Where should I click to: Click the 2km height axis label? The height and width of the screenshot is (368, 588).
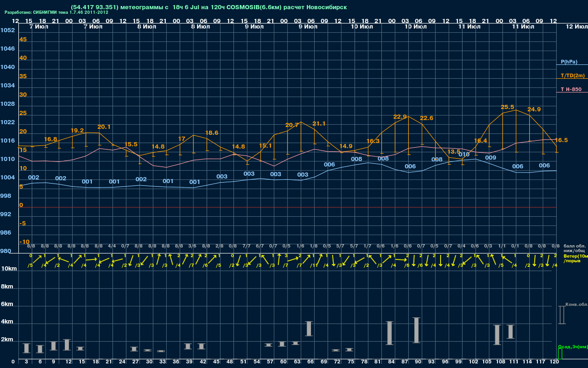tap(6, 339)
